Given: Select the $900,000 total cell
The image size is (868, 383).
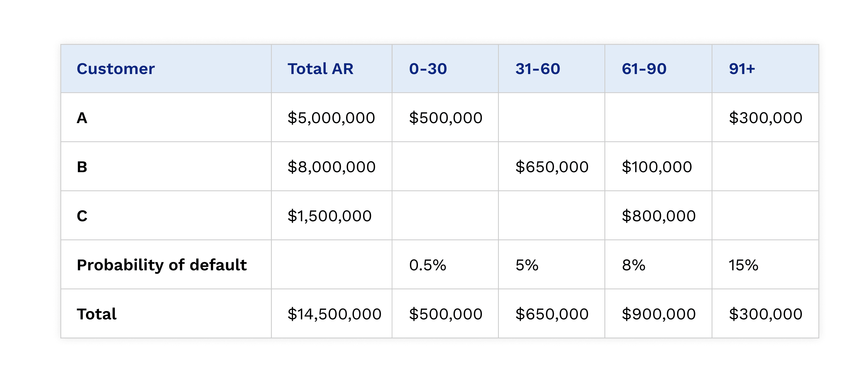Looking at the screenshot, I should point(658,314).
